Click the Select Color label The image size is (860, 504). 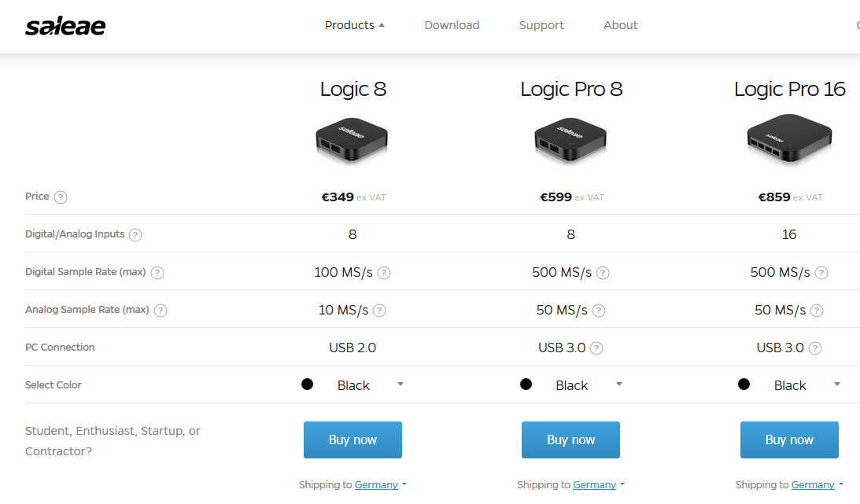coord(54,385)
